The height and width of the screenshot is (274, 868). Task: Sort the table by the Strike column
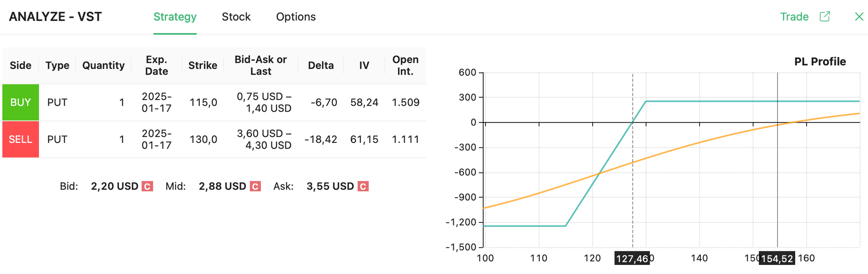pyautogui.click(x=203, y=65)
